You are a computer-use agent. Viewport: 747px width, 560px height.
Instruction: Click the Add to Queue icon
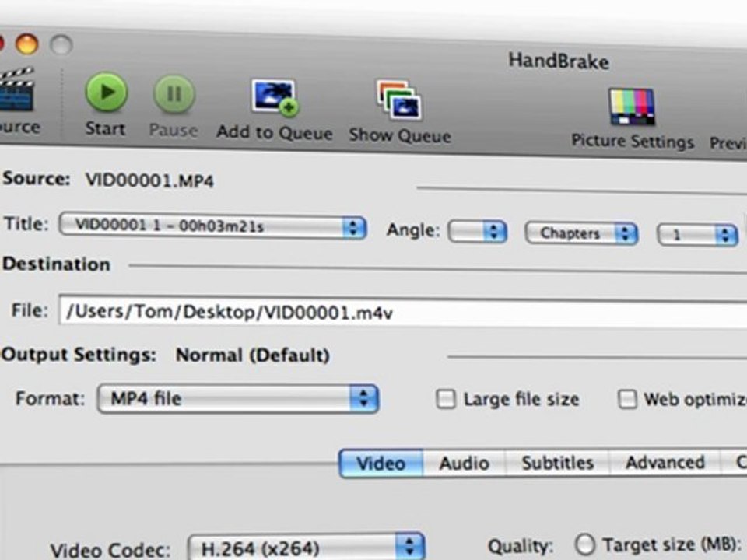click(x=275, y=98)
